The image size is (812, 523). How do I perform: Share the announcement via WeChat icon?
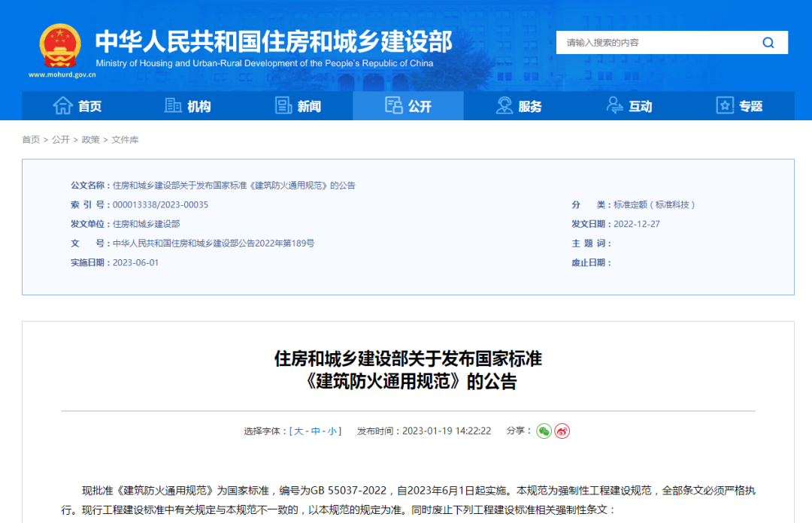(x=543, y=431)
